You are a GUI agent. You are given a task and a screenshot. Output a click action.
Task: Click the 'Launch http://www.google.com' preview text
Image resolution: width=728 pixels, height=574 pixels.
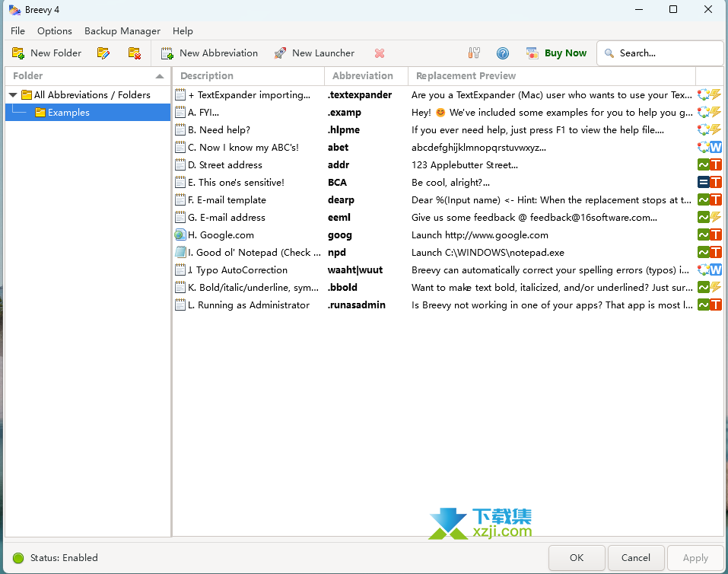[x=479, y=235]
